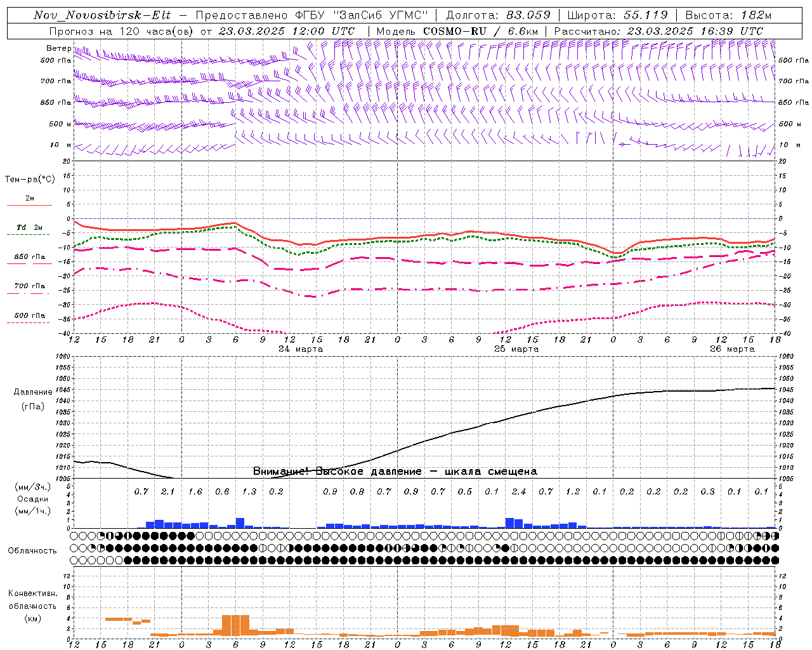Click the (мм/3ч.) precipitation unit label

tap(32, 487)
